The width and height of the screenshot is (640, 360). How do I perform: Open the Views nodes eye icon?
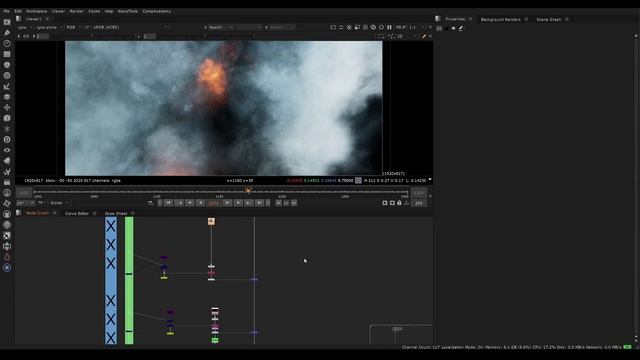7,150
